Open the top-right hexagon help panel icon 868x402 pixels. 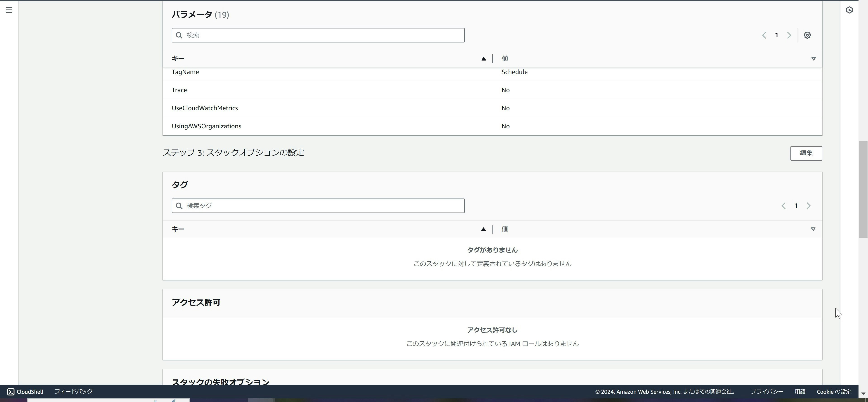pos(849,10)
